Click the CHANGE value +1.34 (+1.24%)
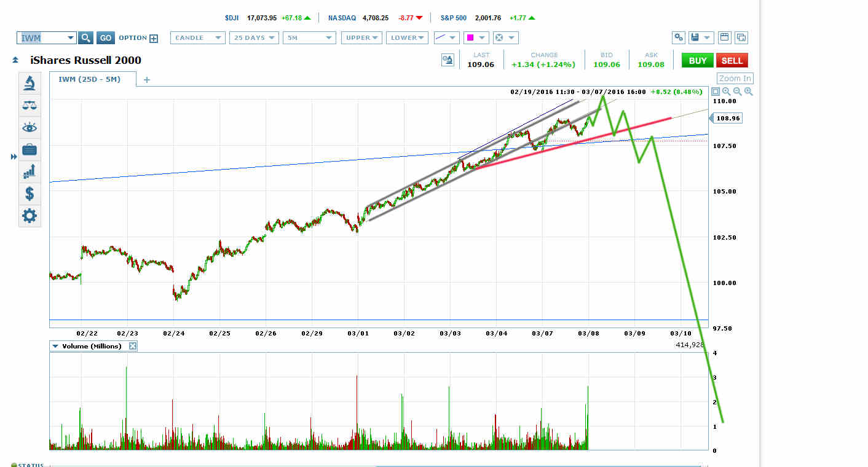 [x=543, y=64]
